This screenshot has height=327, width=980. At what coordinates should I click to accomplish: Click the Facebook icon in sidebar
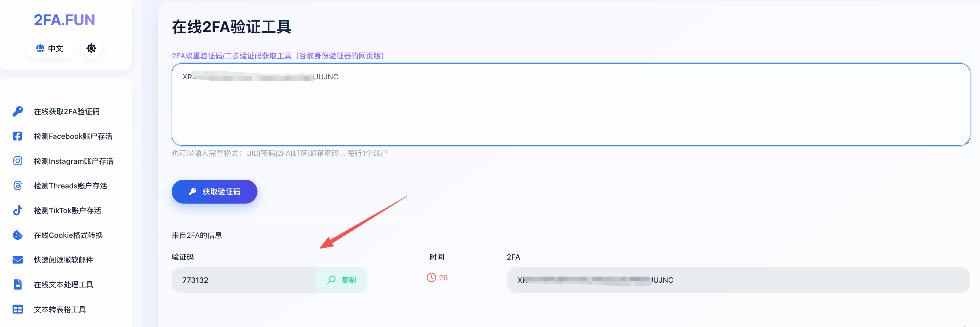click(x=18, y=136)
